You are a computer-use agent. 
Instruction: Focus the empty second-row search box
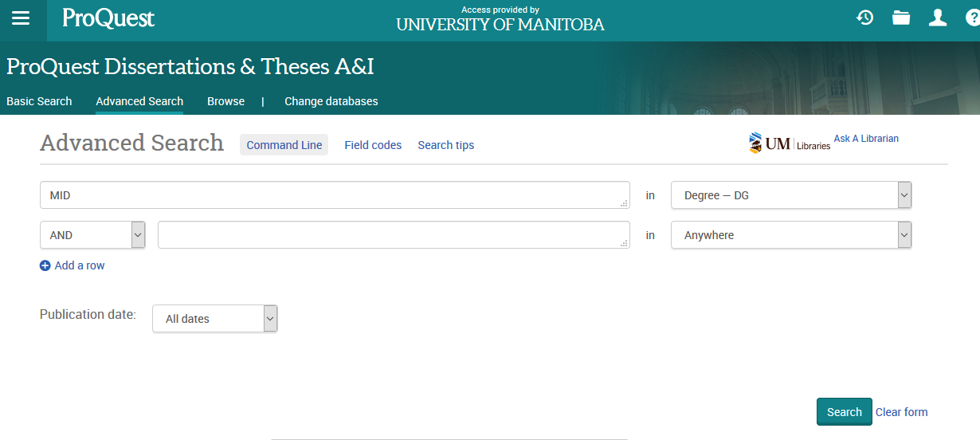[x=394, y=235]
